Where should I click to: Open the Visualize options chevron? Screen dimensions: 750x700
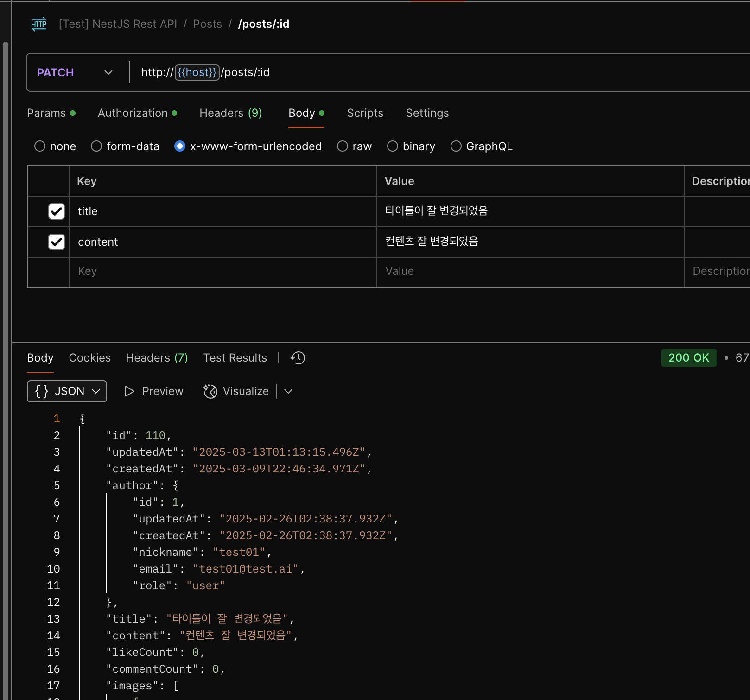pos(288,391)
